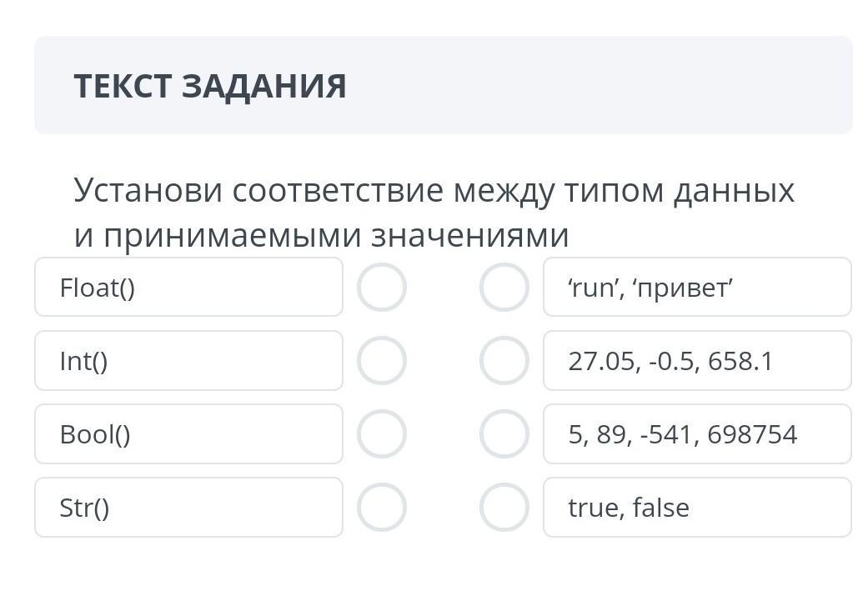Click the 27.05, -0.5, 658.1 values box
This screenshot has width=868, height=601.
point(697,361)
